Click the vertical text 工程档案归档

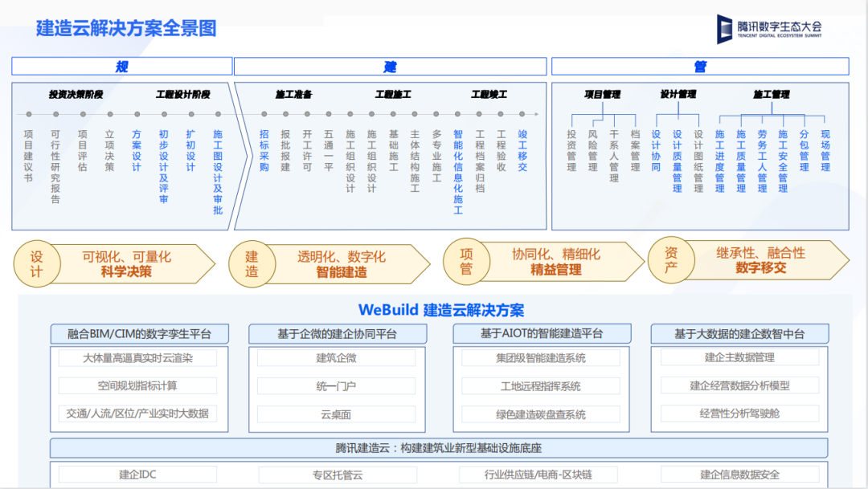tap(479, 161)
